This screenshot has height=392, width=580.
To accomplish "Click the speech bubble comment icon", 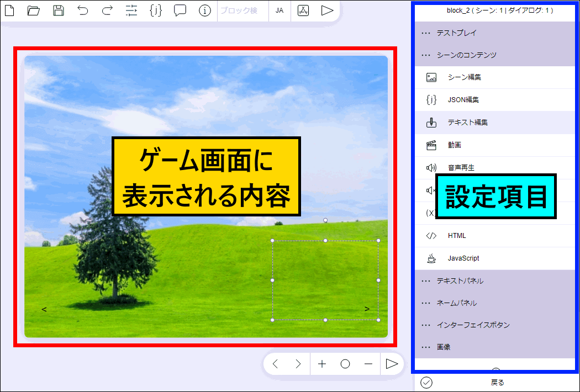I will 180,10.
